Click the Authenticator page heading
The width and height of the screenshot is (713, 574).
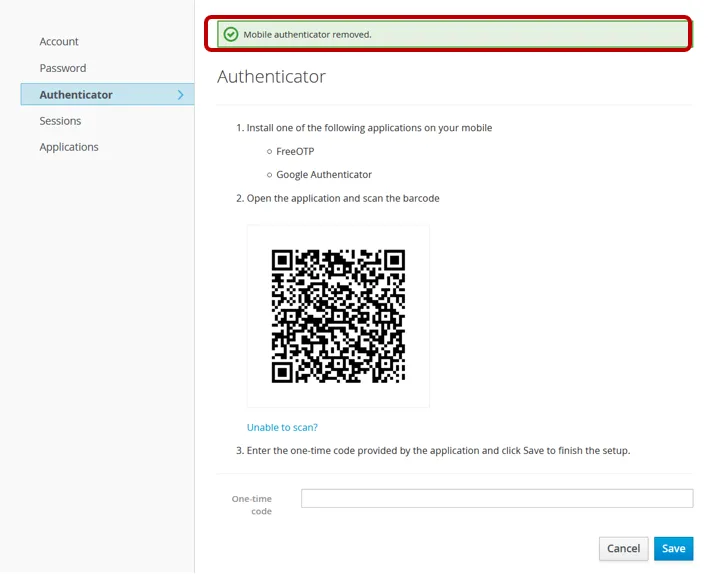click(x=271, y=76)
